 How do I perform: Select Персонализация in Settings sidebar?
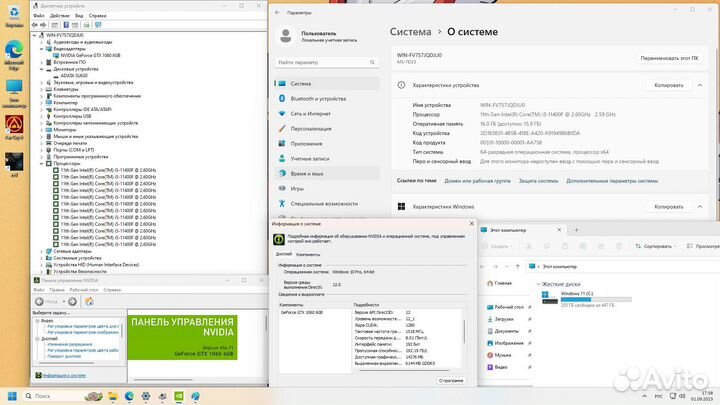tap(327, 129)
